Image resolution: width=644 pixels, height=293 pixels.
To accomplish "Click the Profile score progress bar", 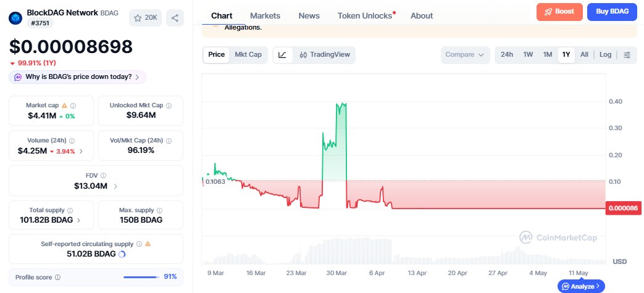I will point(141,277).
